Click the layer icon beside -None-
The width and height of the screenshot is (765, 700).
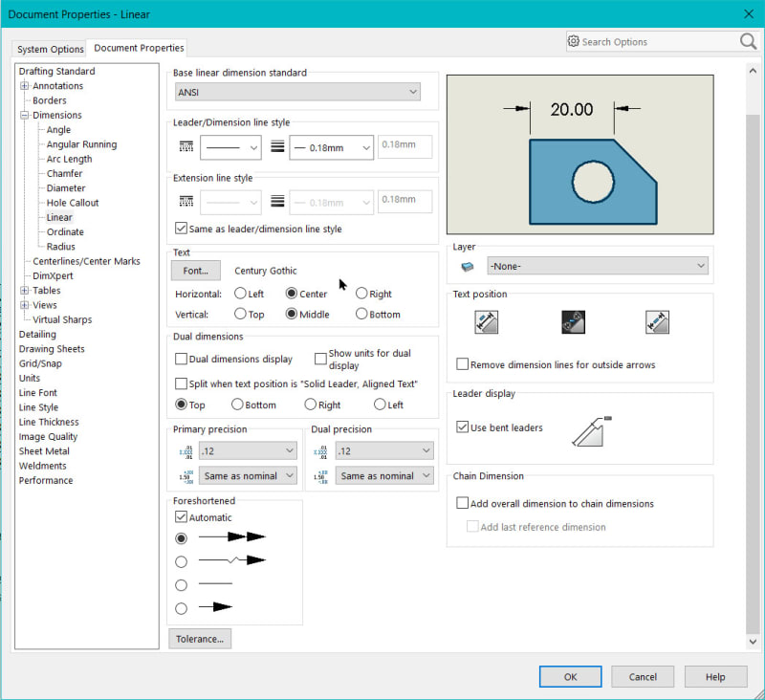point(467,267)
